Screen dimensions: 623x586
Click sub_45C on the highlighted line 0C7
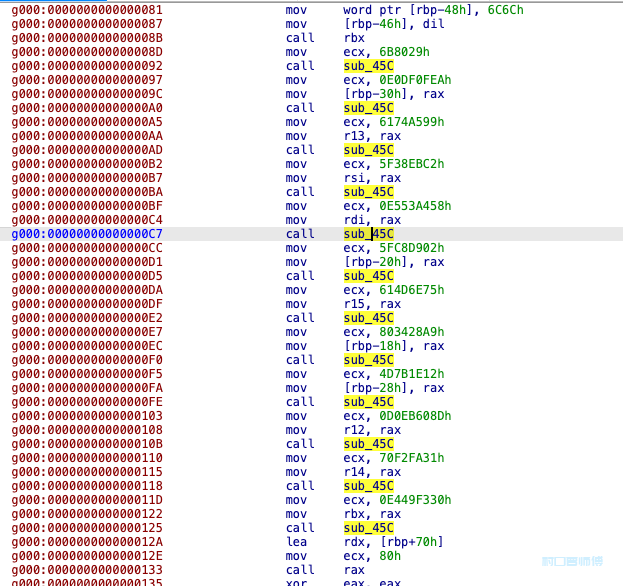point(369,234)
